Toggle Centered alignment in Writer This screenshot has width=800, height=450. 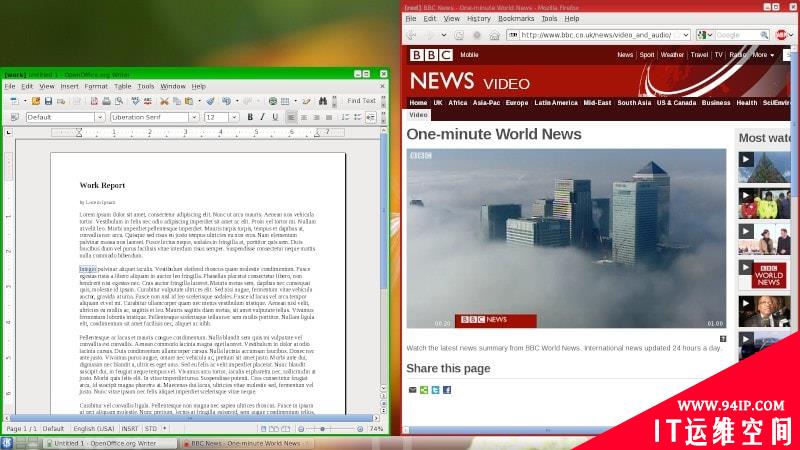tap(304, 117)
